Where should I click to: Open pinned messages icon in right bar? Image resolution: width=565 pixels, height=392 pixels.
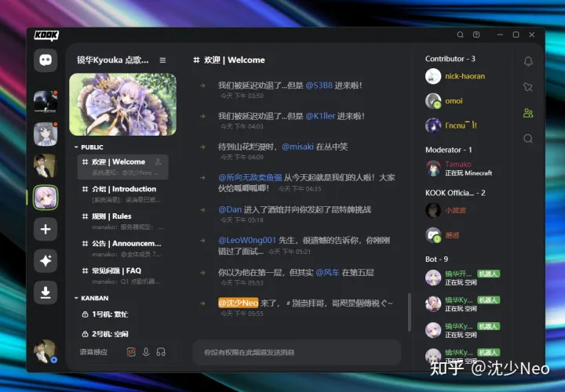pos(528,87)
